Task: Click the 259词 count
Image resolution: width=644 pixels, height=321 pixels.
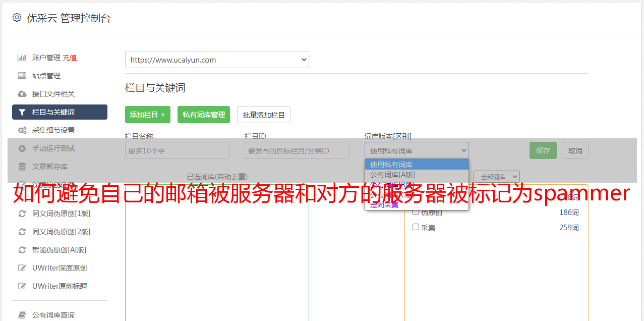Action: pyautogui.click(x=569, y=228)
